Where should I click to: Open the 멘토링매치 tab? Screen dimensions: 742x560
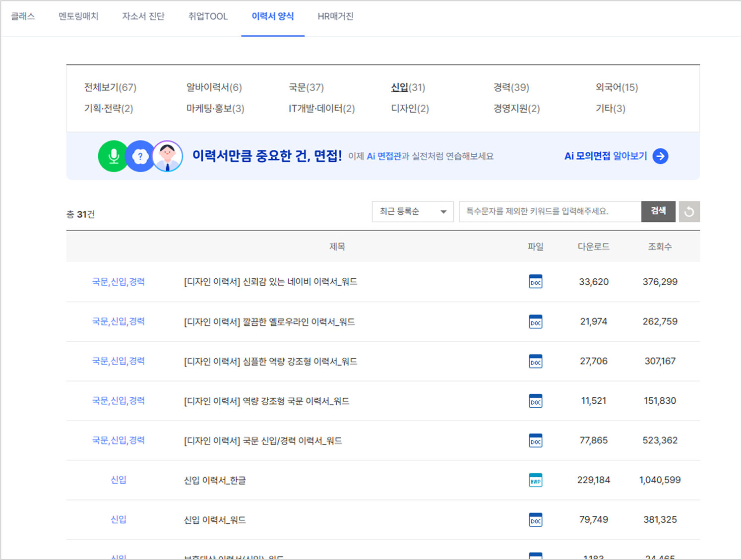coord(78,16)
